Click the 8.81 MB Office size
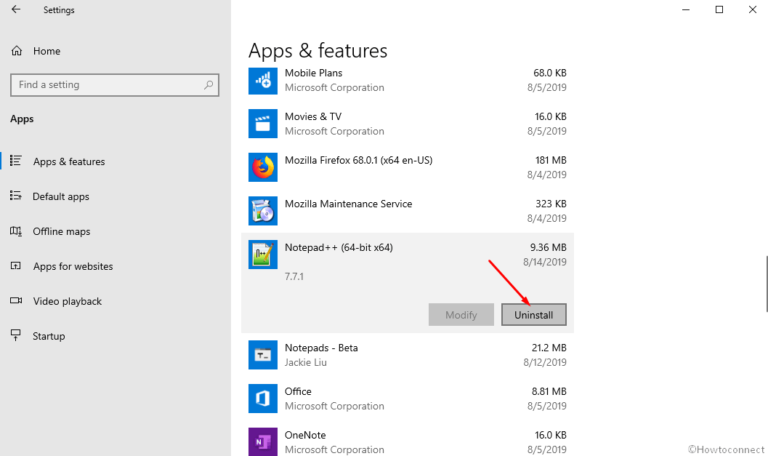 (549, 391)
